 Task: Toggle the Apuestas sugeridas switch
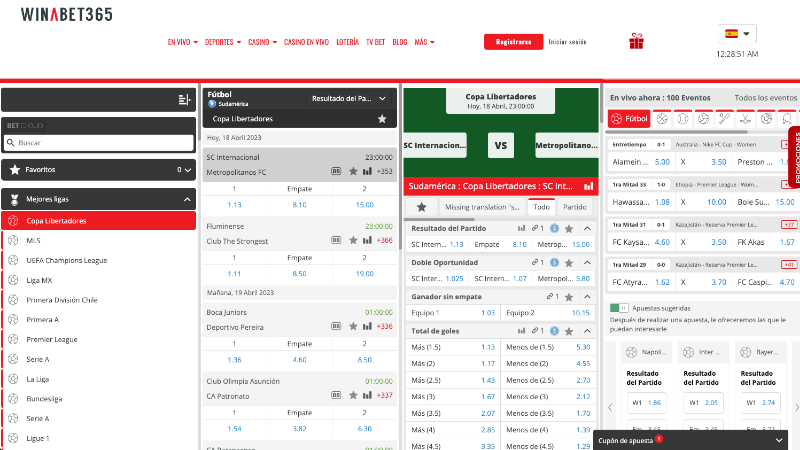tap(619, 308)
